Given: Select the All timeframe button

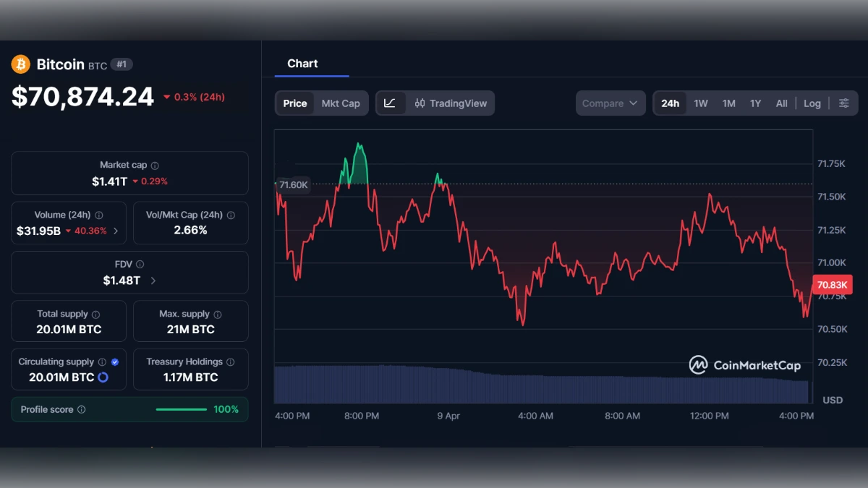Looking at the screenshot, I should [x=781, y=103].
